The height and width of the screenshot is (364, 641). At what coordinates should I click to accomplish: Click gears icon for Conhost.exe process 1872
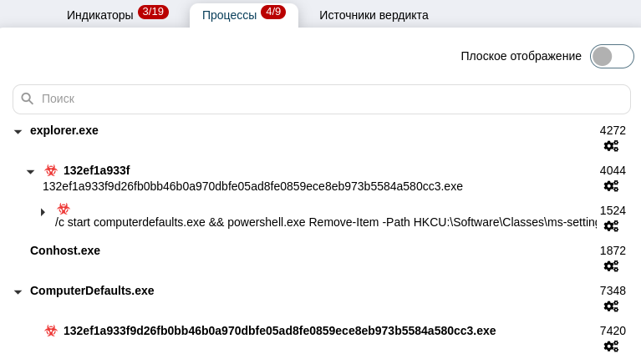(611, 266)
